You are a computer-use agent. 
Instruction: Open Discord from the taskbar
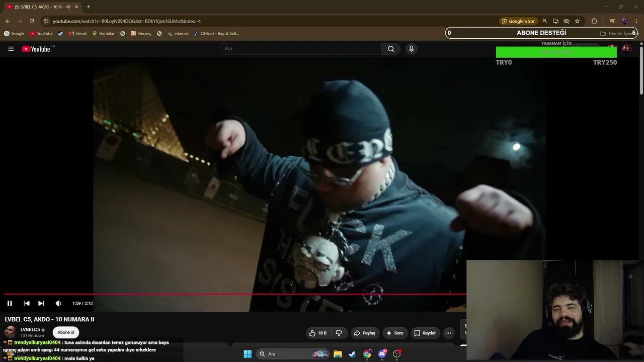coord(382,354)
